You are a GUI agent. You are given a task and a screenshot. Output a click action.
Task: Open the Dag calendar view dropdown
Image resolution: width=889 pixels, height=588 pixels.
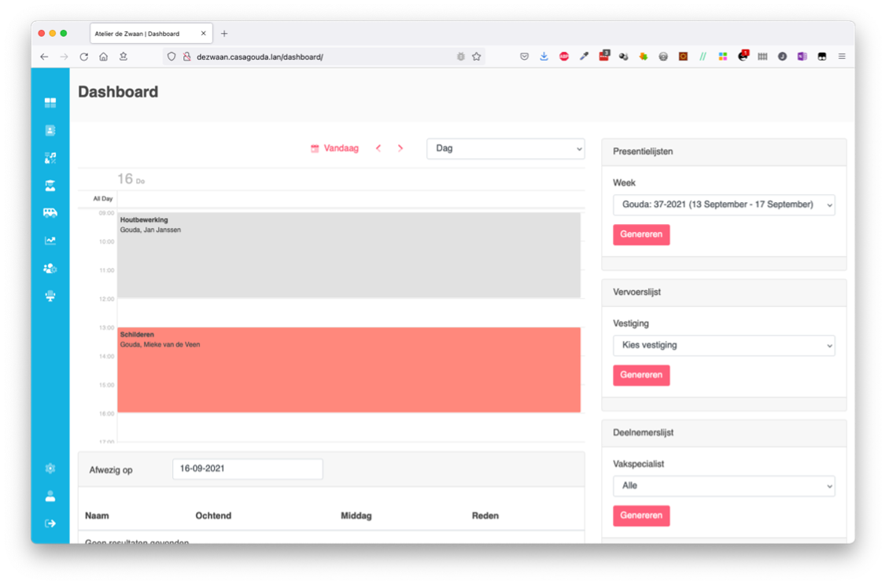(505, 149)
